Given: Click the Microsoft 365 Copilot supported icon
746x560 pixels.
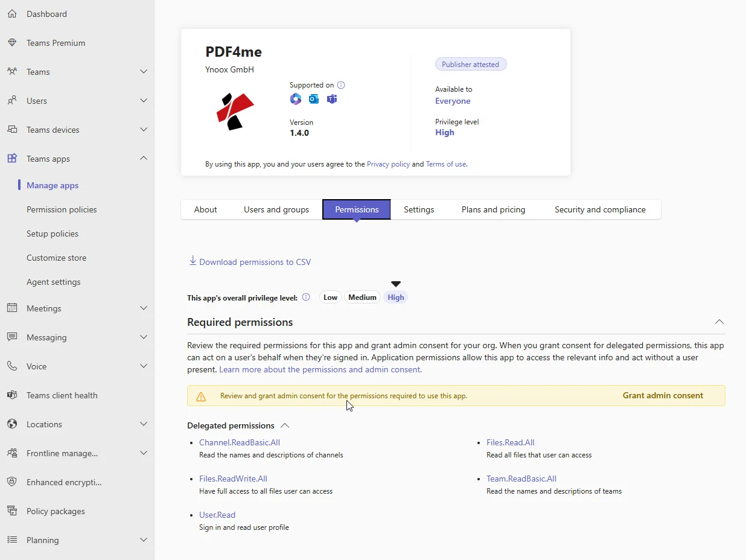Looking at the screenshot, I should point(296,99).
